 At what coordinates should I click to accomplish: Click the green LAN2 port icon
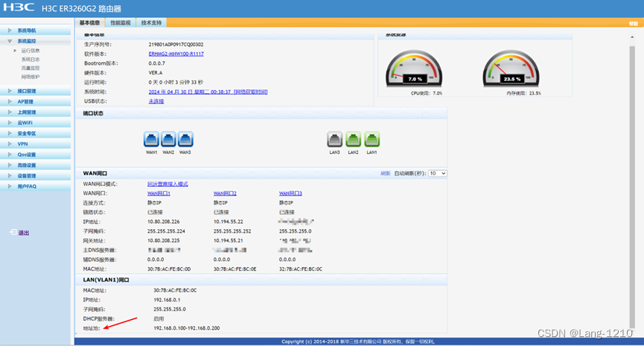(x=353, y=139)
